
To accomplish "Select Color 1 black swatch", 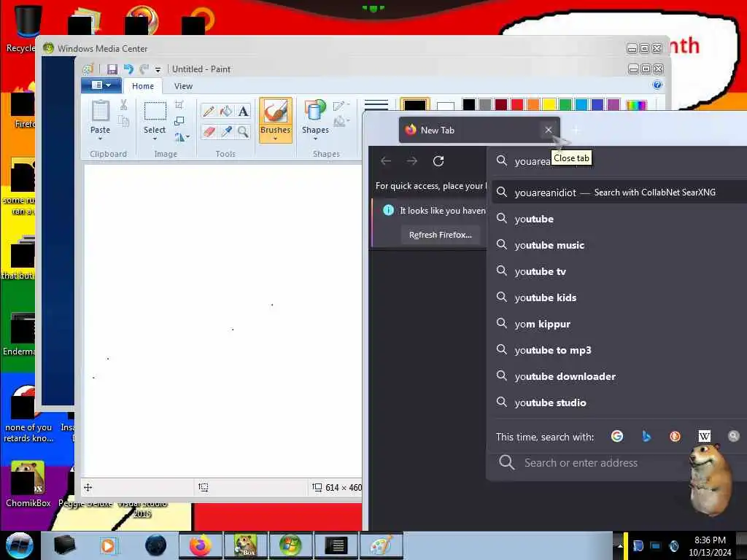I will tap(415, 104).
